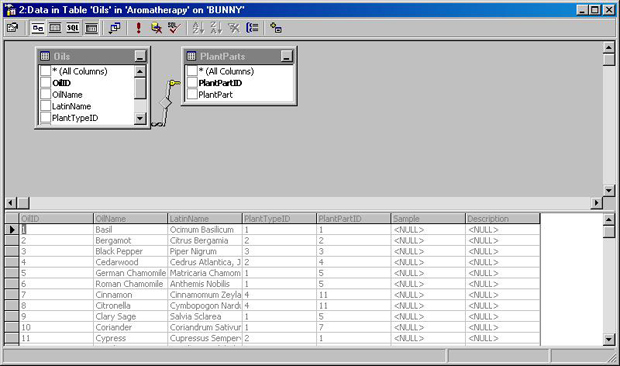Select the Bergamot row selector

coord(11,240)
